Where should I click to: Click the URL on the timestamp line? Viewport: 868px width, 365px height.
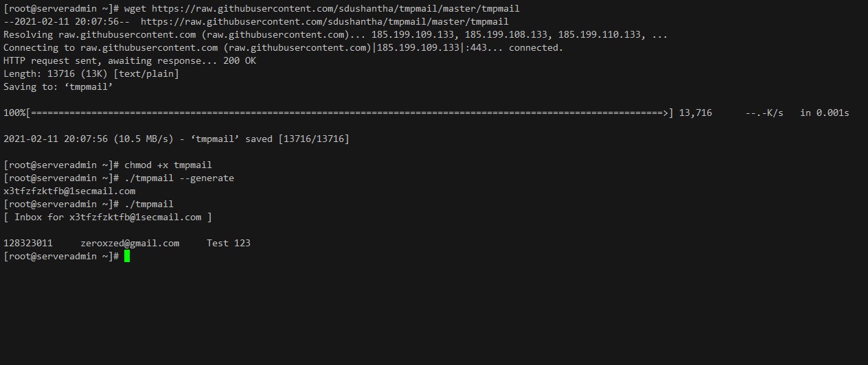(324, 22)
